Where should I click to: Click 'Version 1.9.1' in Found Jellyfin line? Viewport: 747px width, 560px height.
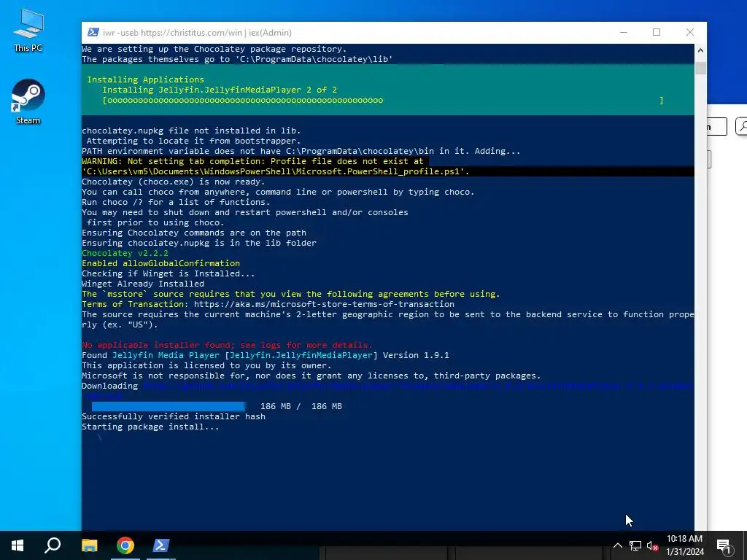(416, 355)
